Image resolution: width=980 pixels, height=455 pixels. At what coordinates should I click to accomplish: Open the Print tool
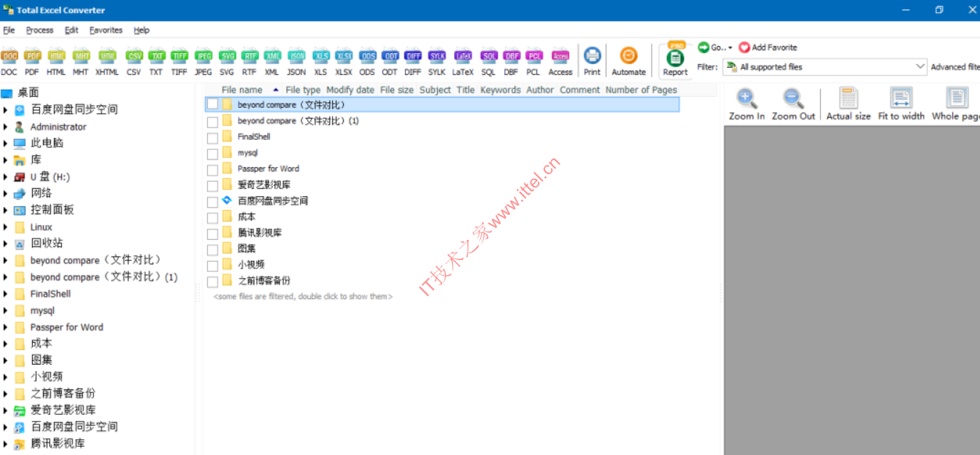click(592, 57)
